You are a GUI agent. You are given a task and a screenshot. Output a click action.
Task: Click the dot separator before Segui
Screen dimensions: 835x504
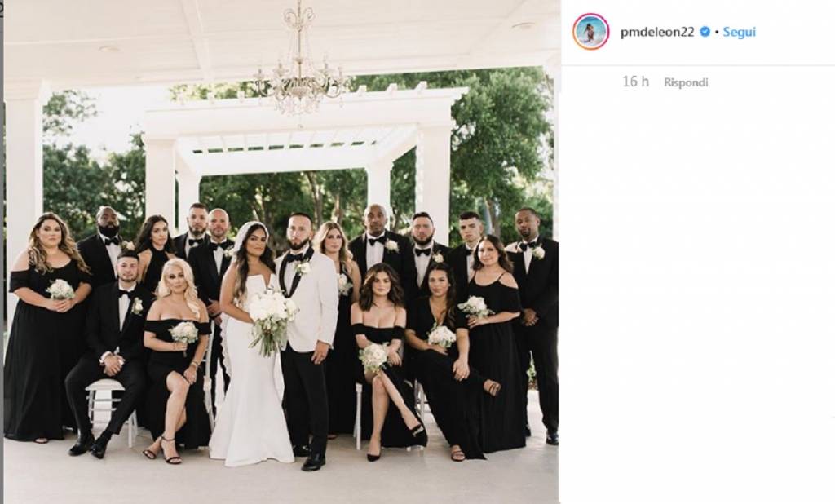717,32
